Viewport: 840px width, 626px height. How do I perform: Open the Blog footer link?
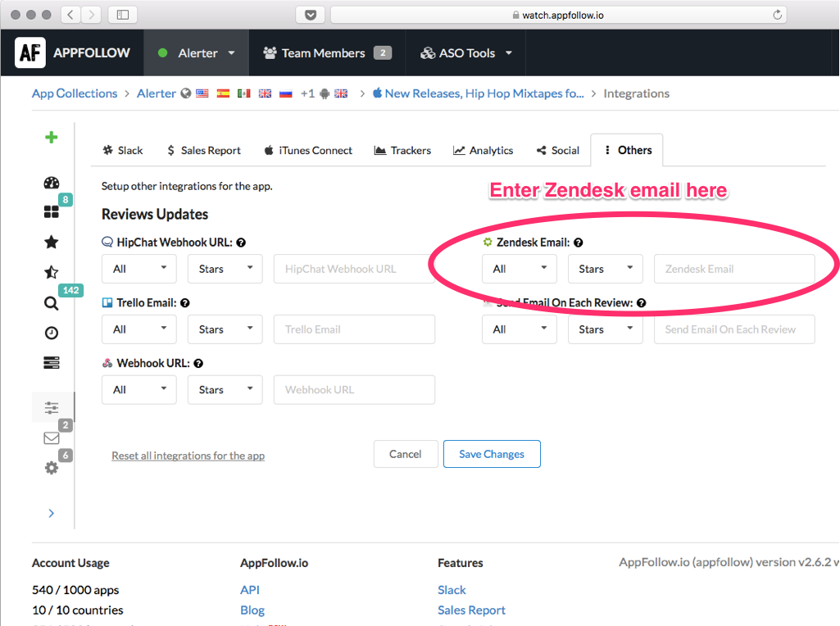(252, 610)
